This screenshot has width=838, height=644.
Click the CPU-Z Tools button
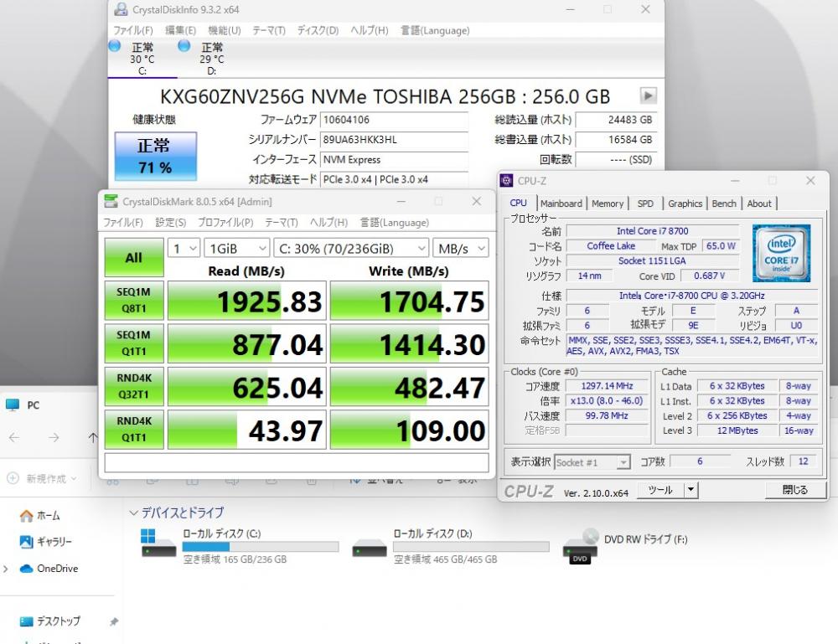[660, 489]
